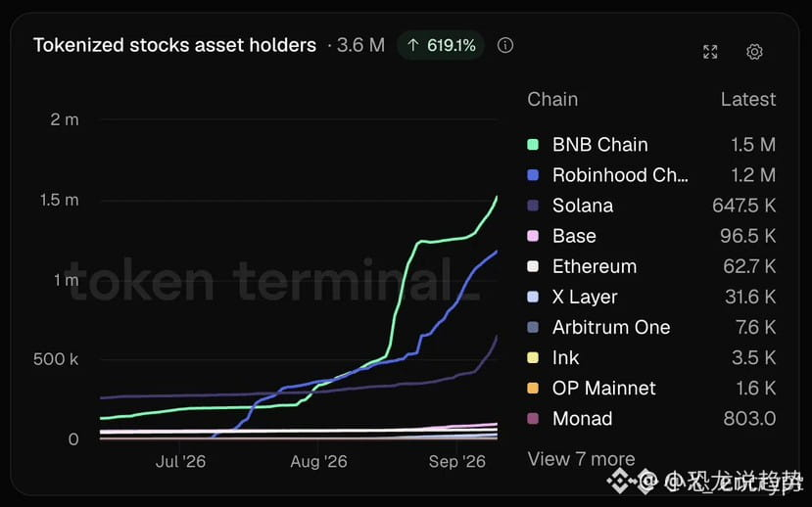Image resolution: width=812 pixels, height=507 pixels.
Task: Click the Aug '26 axis label
Action: tap(318, 461)
